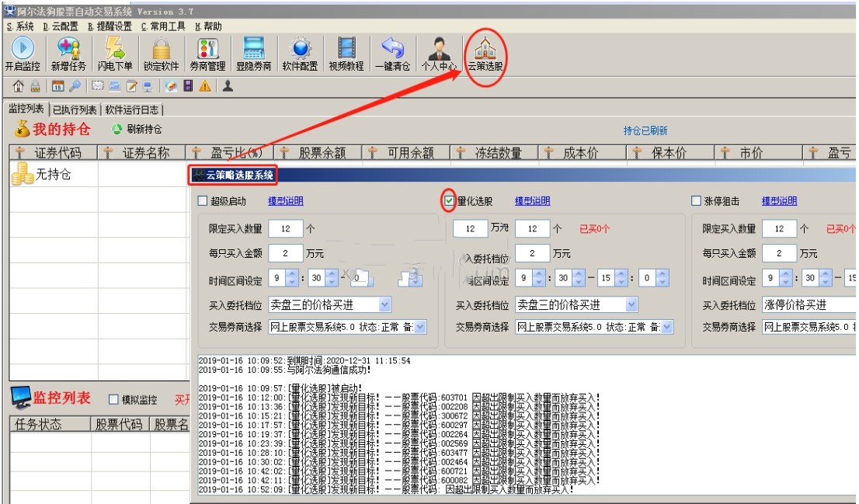Click the 刷新持仓 text label
Image resolution: width=859 pixels, height=504 pixels.
[144, 129]
